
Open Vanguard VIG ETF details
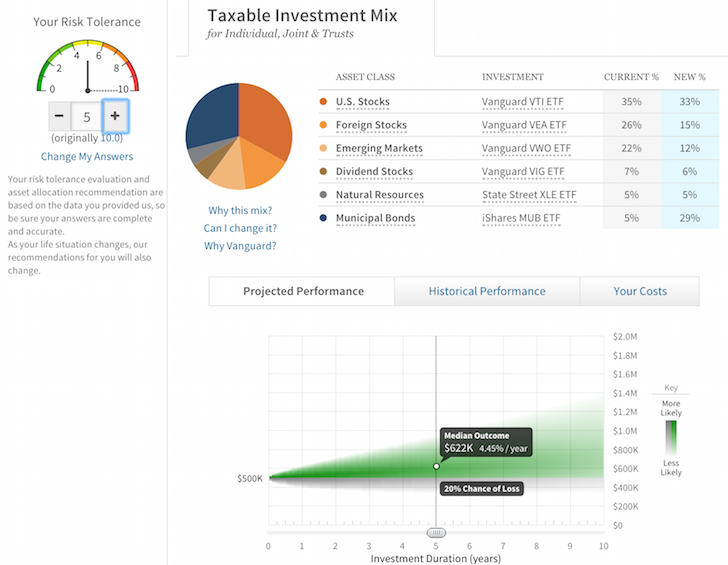pyautogui.click(x=523, y=171)
